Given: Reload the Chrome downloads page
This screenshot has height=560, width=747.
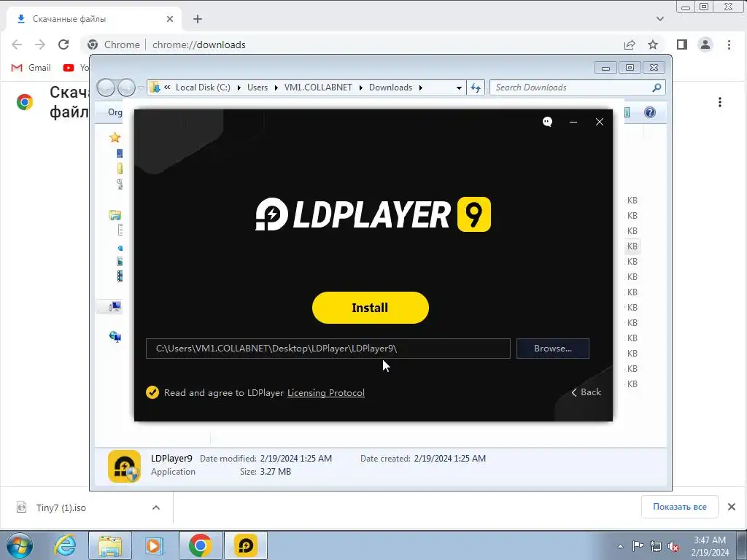Looking at the screenshot, I should coord(63,44).
